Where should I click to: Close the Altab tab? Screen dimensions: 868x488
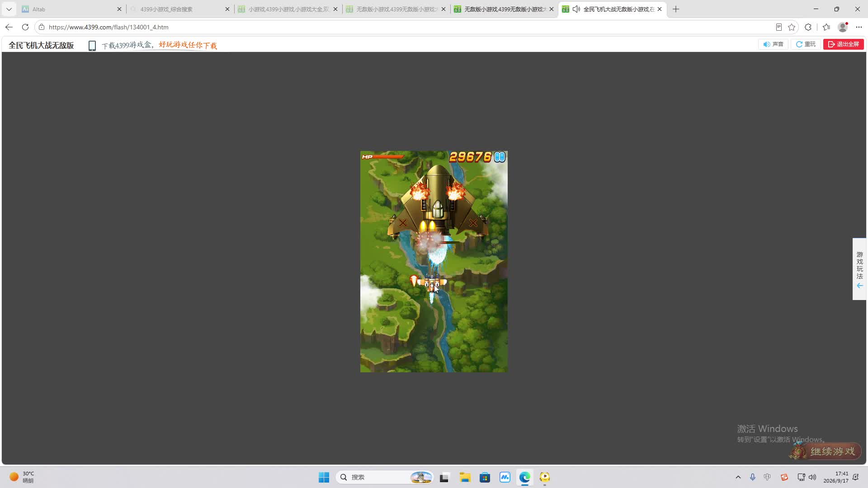(119, 9)
